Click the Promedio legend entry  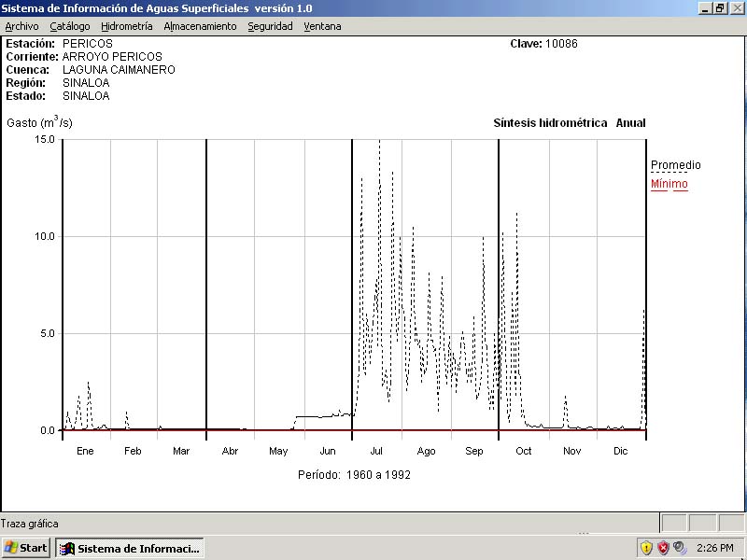coord(675,165)
